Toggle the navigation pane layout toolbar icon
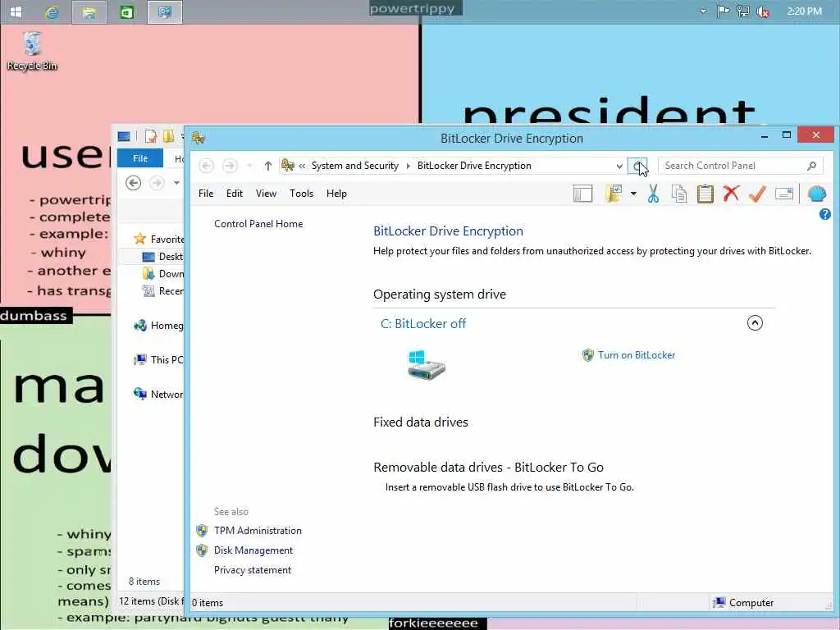This screenshot has width=840, height=630. coord(582,194)
